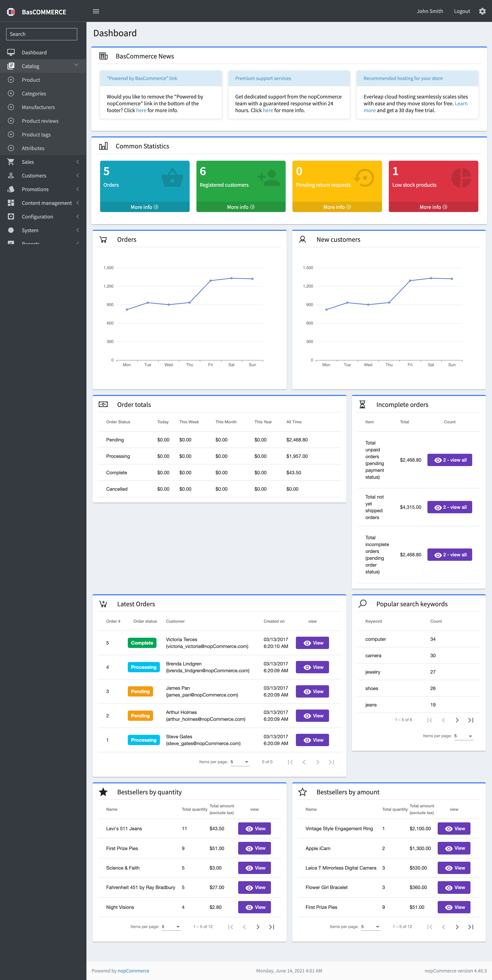The image size is (492, 980).
Task: Click the Sales shopping cart icon in sidebar
Action: (11, 162)
